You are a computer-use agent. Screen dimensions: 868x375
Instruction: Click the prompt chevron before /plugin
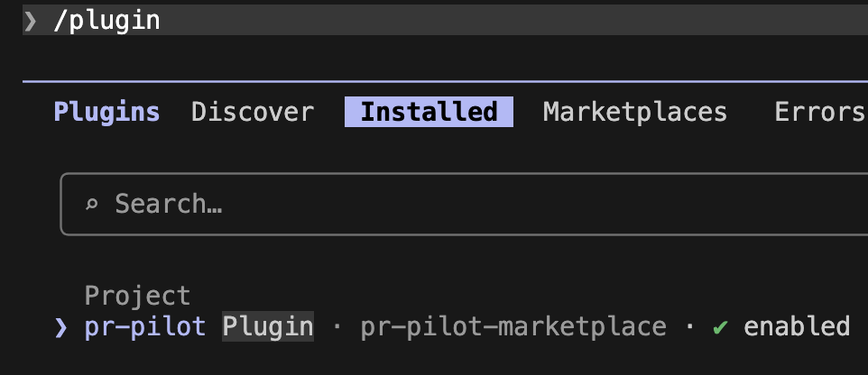point(31,20)
